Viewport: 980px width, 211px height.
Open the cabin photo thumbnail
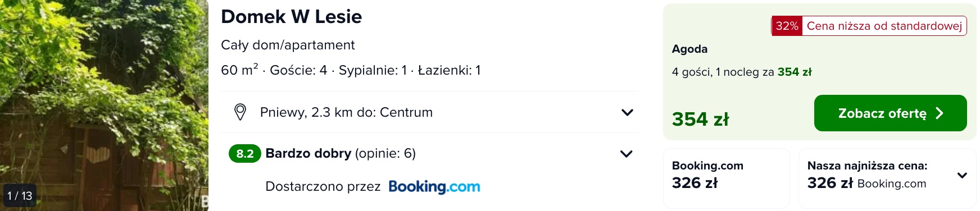click(x=104, y=105)
